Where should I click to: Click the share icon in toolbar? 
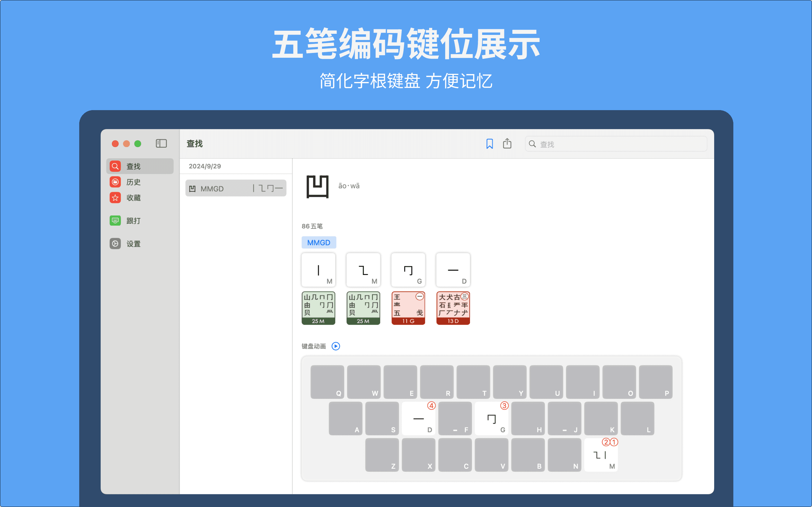point(507,144)
